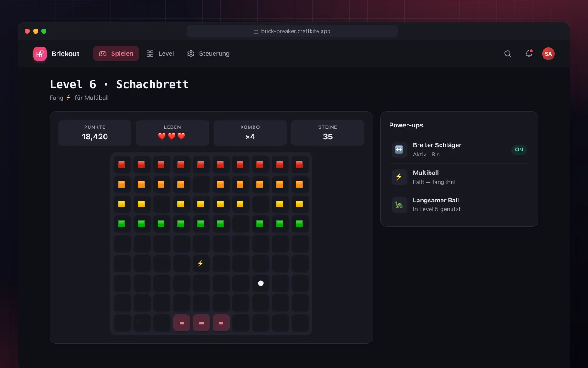Click the rightmost orange brick
The height and width of the screenshot is (368, 588).
pyautogui.click(x=300, y=184)
